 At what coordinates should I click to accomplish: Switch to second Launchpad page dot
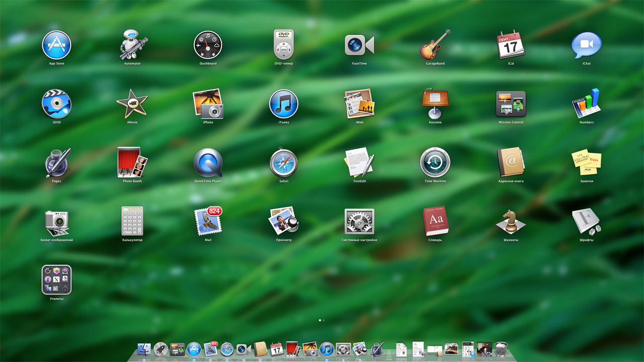[x=324, y=320]
